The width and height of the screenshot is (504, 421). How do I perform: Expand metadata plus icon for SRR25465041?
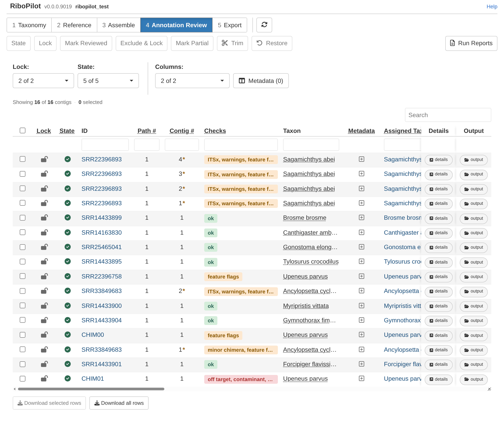pyautogui.click(x=361, y=247)
